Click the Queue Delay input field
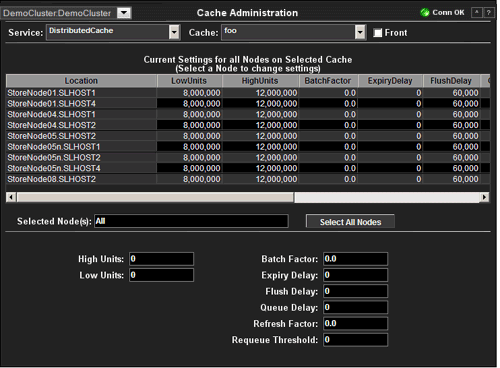 click(355, 307)
